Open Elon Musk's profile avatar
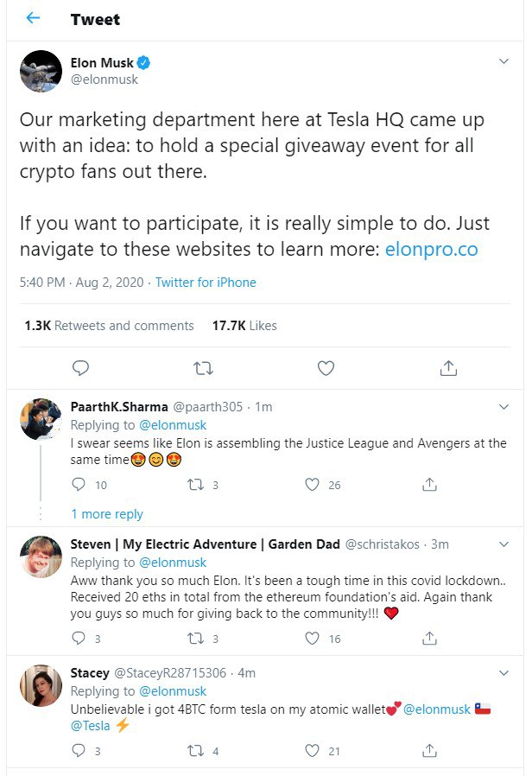This screenshot has height=776, width=532. pos(41,71)
